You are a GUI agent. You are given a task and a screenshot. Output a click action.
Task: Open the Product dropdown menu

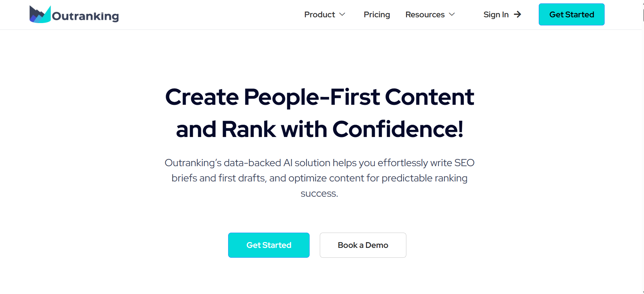319,15
